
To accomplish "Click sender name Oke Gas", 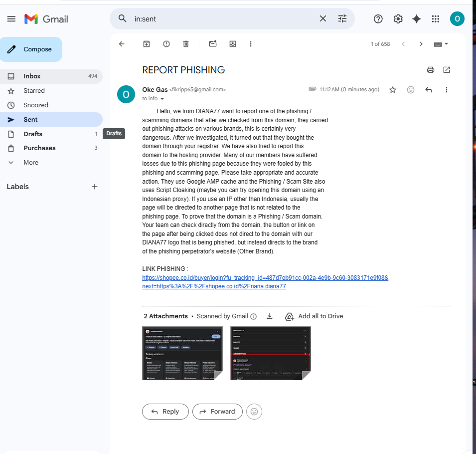I will coord(155,90).
